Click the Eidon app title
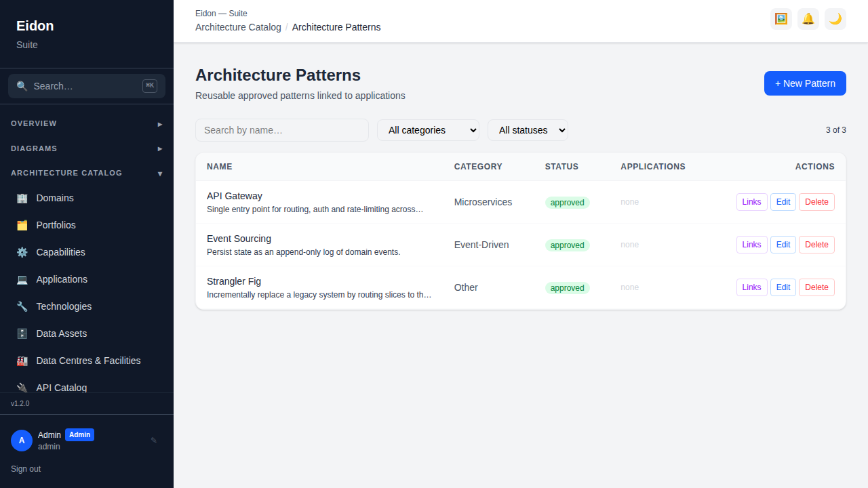Screen dimensions: 868x488 [x=35, y=26]
